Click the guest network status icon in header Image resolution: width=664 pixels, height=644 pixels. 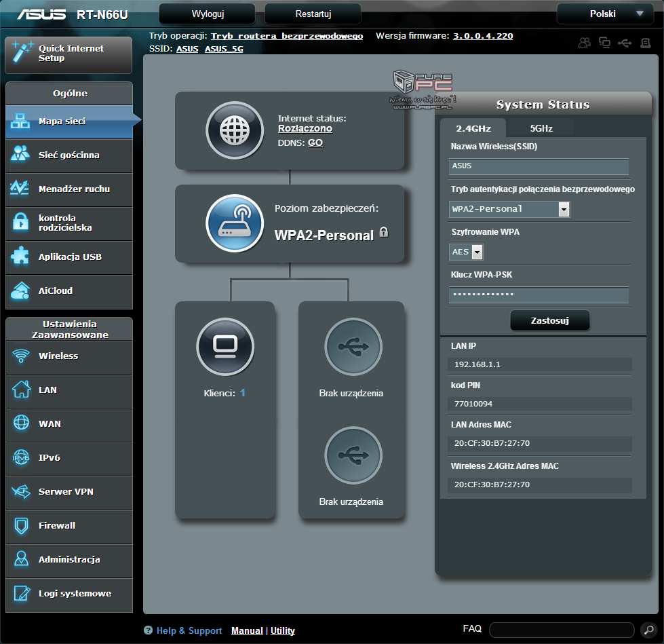(585, 42)
